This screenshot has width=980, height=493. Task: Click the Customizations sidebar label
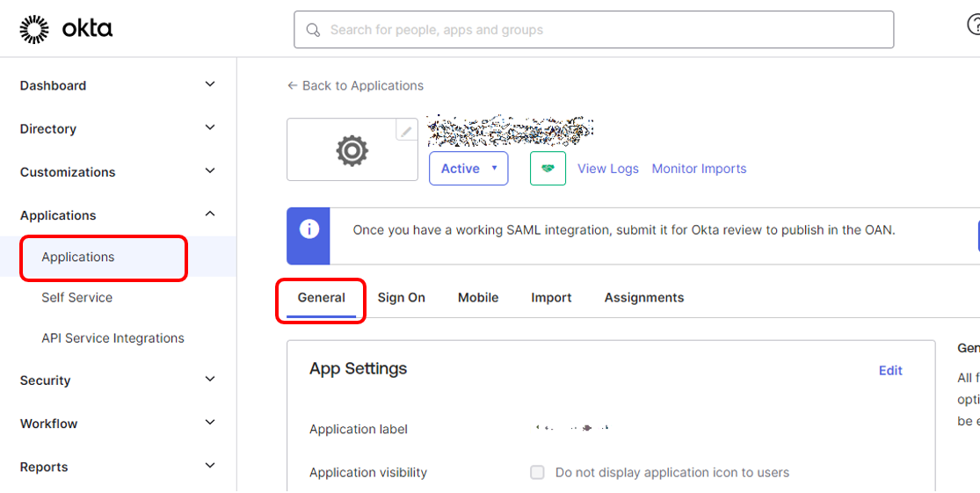coord(68,172)
